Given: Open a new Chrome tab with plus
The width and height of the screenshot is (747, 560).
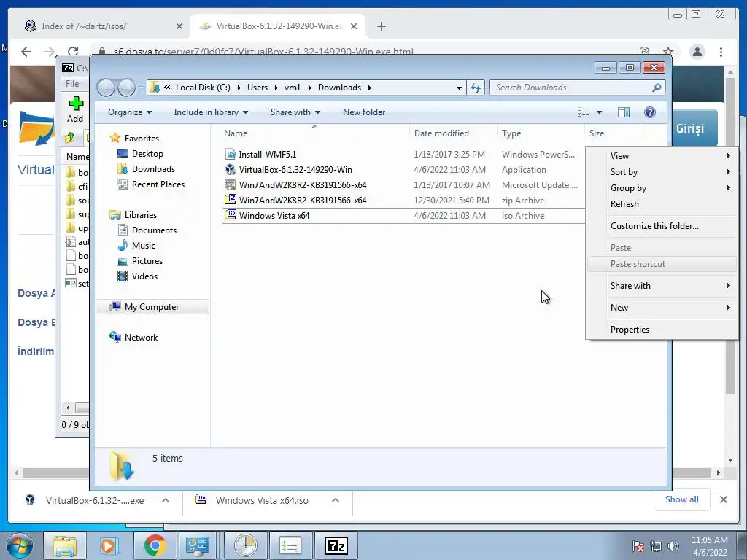Looking at the screenshot, I should pos(381,26).
